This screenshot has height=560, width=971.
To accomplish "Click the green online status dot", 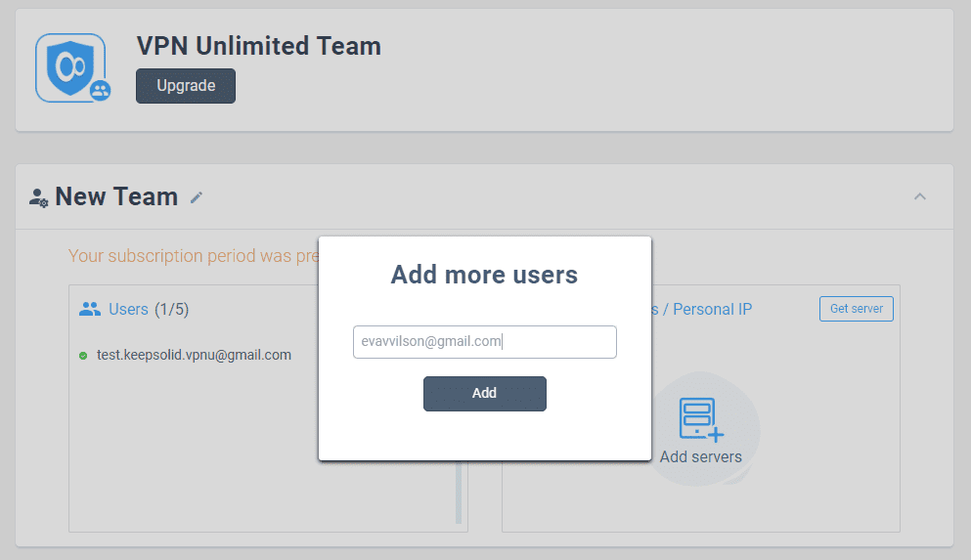I will click(x=83, y=356).
